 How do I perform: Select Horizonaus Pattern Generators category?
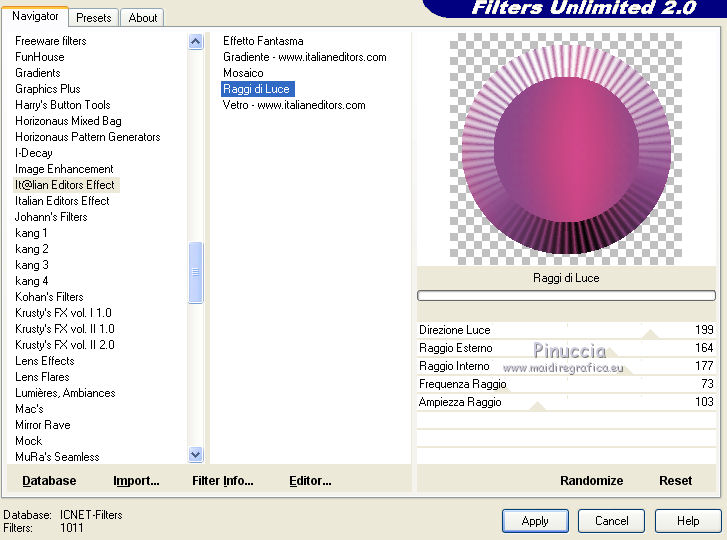pos(88,137)
